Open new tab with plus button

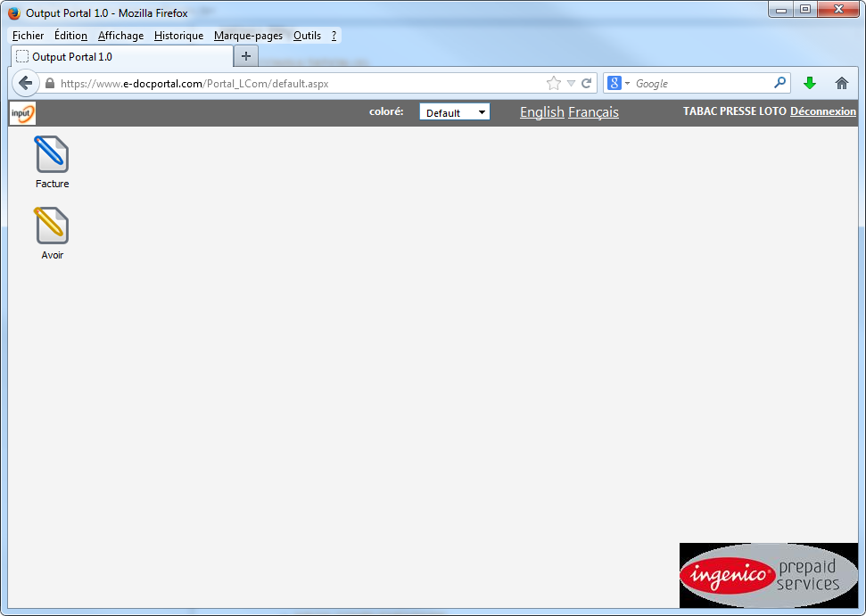tap(246, 56)
